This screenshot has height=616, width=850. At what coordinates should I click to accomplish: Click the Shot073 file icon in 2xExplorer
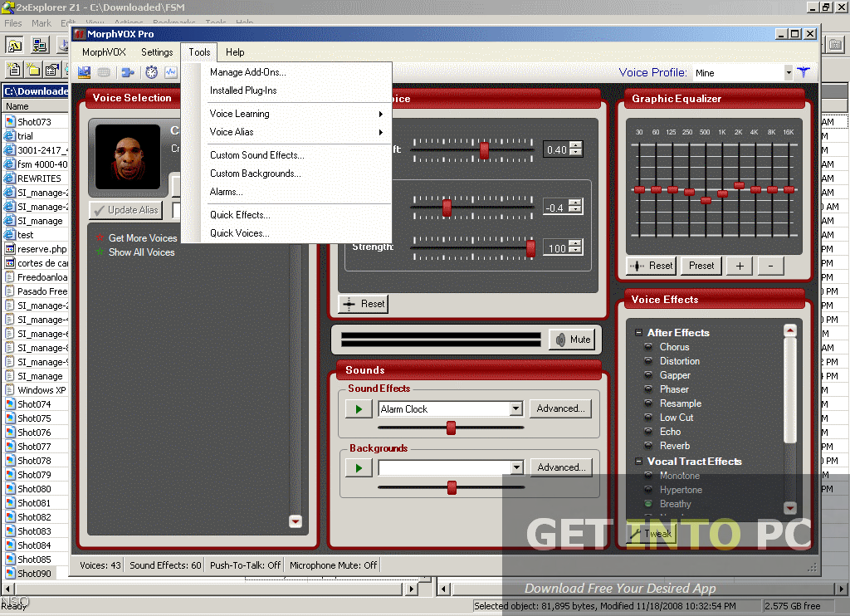(10, 121)
